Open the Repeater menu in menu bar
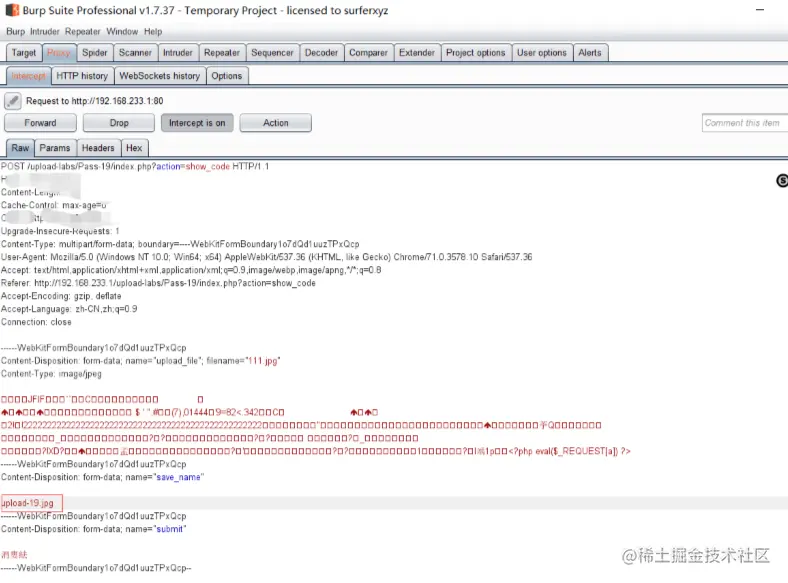The image size is (788, 583). (x=82, y=32)
